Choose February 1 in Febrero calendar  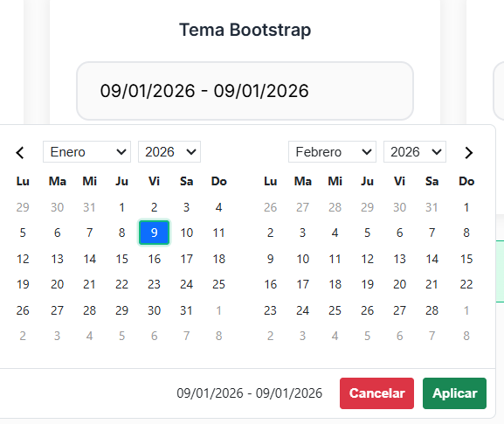click(466, 207)
